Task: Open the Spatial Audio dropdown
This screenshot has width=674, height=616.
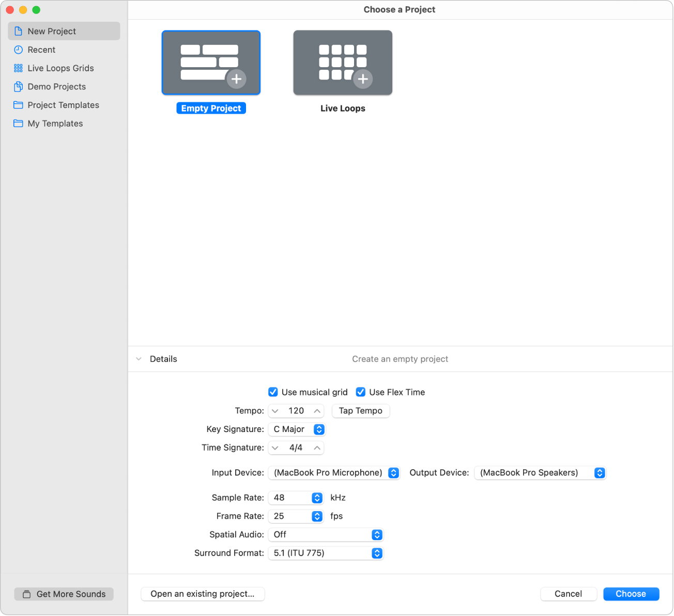Action: click(x=377, y=534)
